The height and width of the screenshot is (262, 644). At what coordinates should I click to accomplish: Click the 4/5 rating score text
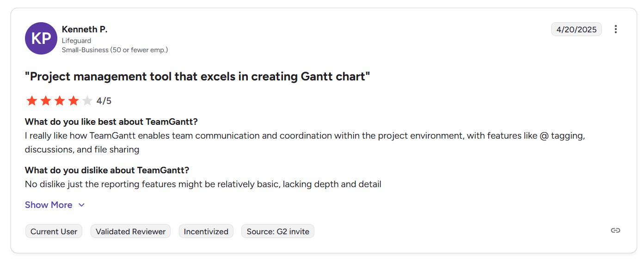click(x=104, y=101)
